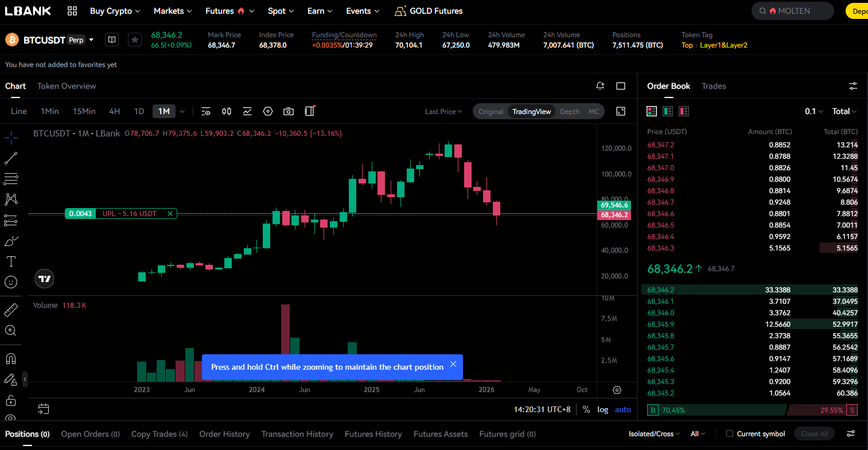Toggle stay in drawing mode
The width and height of the screenshot is (868, 450).
click(11, 379)
